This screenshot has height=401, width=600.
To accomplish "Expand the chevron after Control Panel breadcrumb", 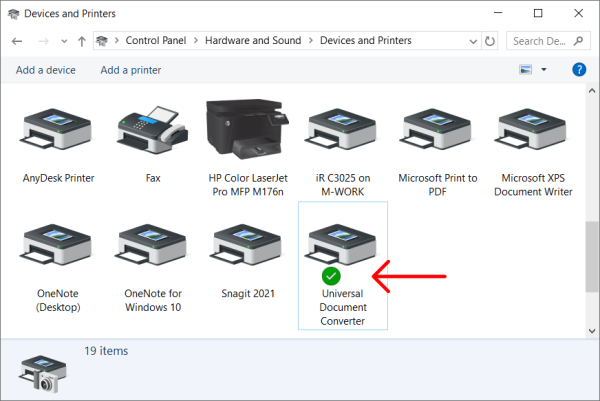I will (198, 41).
